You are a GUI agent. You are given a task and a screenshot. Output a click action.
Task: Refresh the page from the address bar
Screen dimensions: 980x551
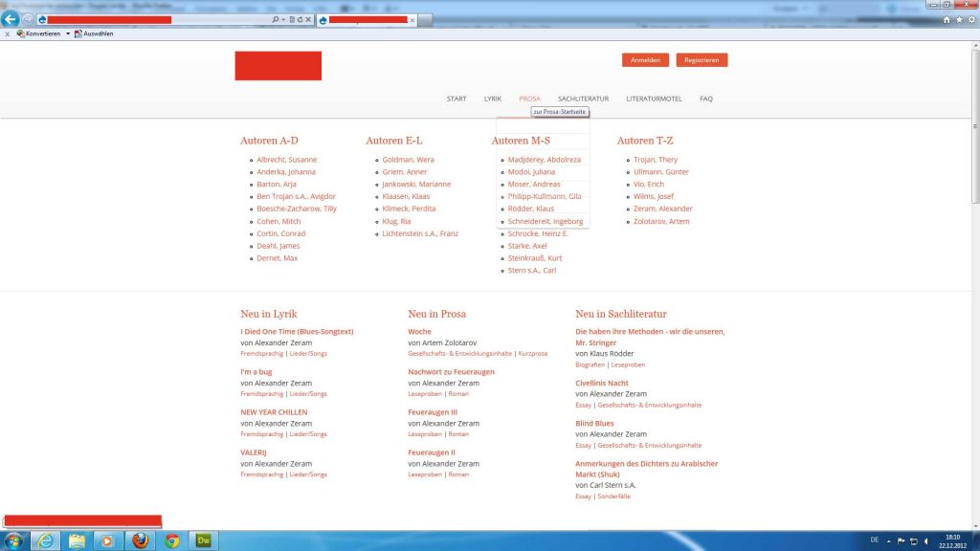(300, 19)
